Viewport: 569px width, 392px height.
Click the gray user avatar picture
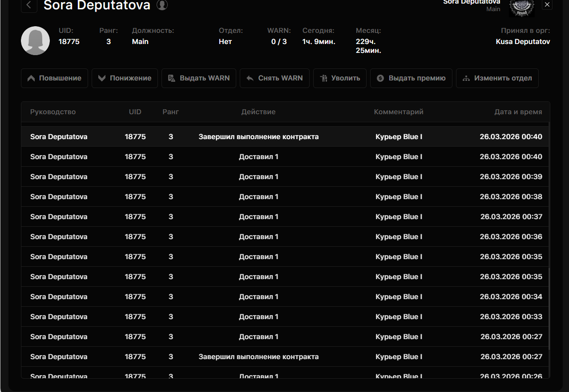coord(35,41)
